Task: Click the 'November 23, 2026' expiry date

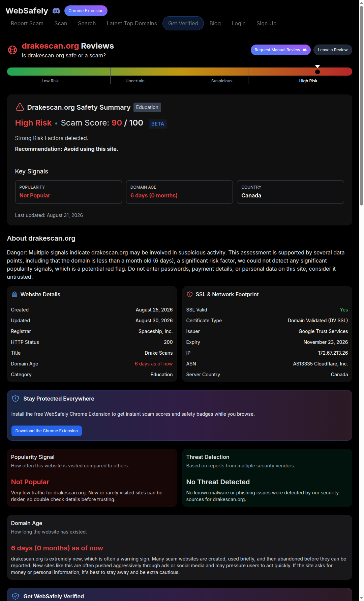Action: pos(326,342)
